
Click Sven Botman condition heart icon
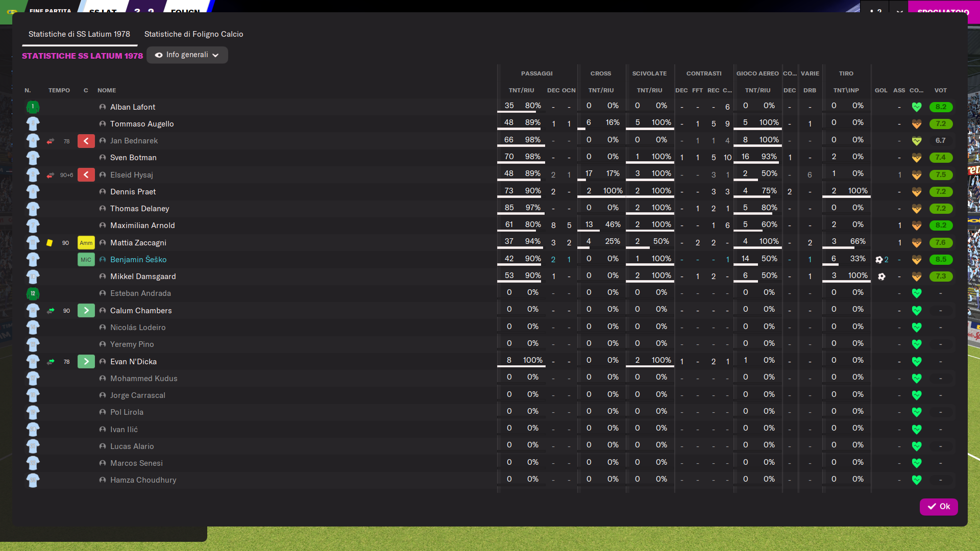pyautogui.click(x=917, y=158)
